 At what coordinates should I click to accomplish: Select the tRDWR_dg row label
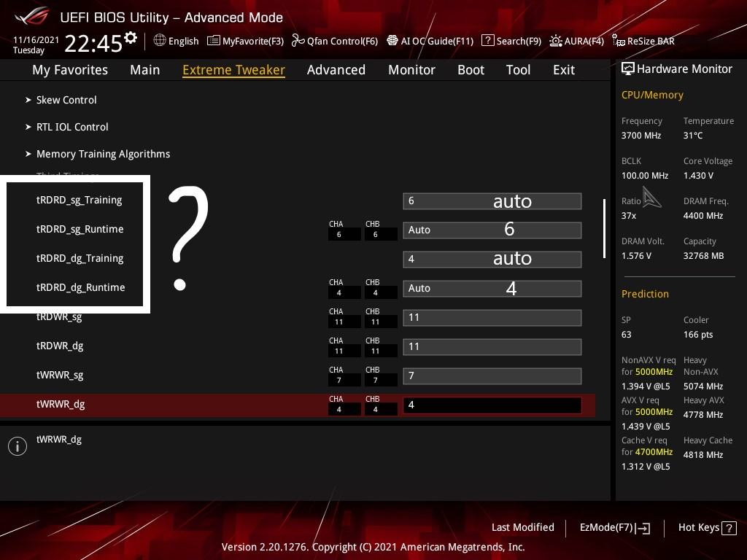click(60, 346)
